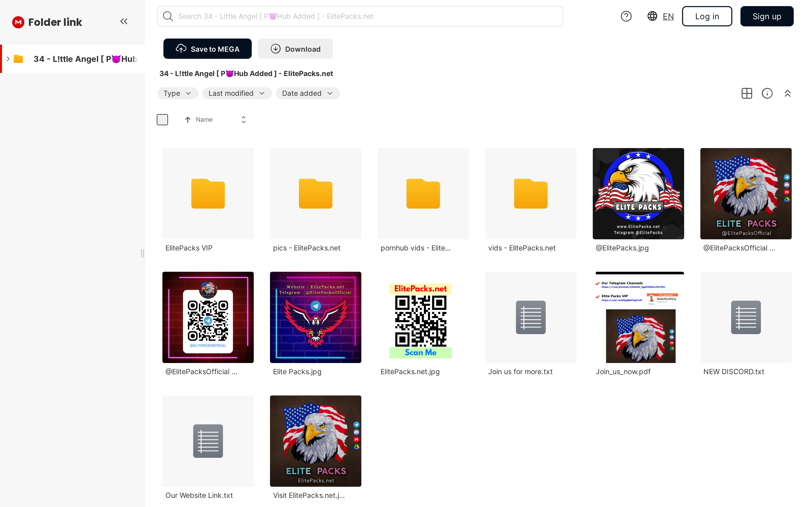
Task: Collapse header with double up chevron
Action: pyautogui.click(x=787, y=93)
